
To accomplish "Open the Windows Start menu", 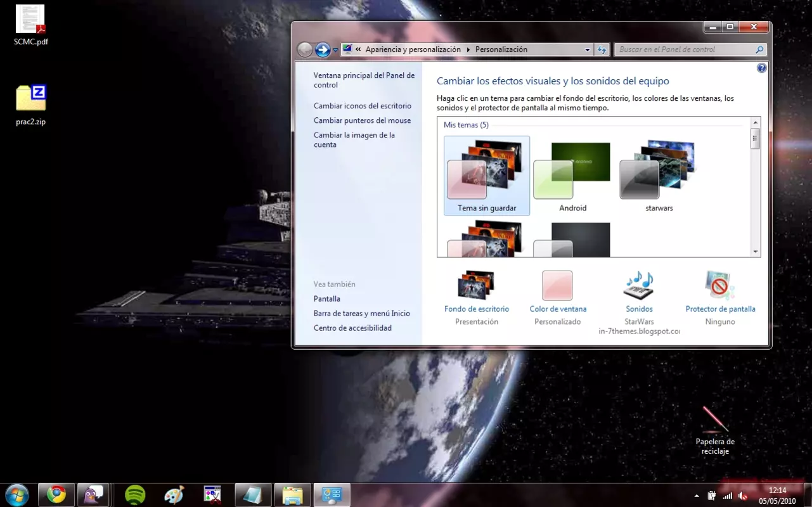I will coord(16,495).
